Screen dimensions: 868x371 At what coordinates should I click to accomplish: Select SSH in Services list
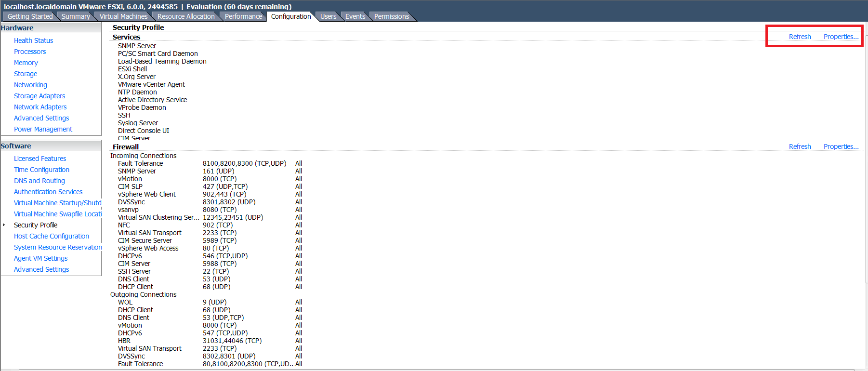pyautogui.click(x=124, y=115)
